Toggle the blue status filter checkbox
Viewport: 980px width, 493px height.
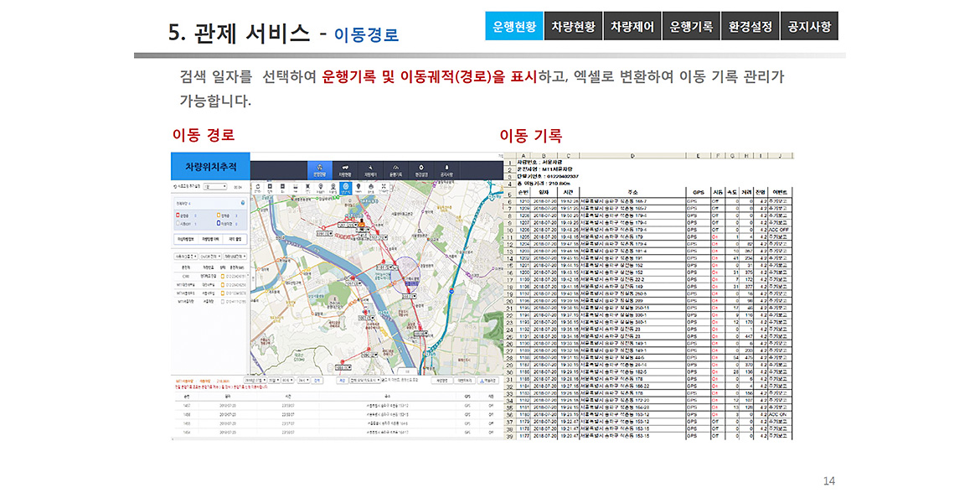[219, 224]
